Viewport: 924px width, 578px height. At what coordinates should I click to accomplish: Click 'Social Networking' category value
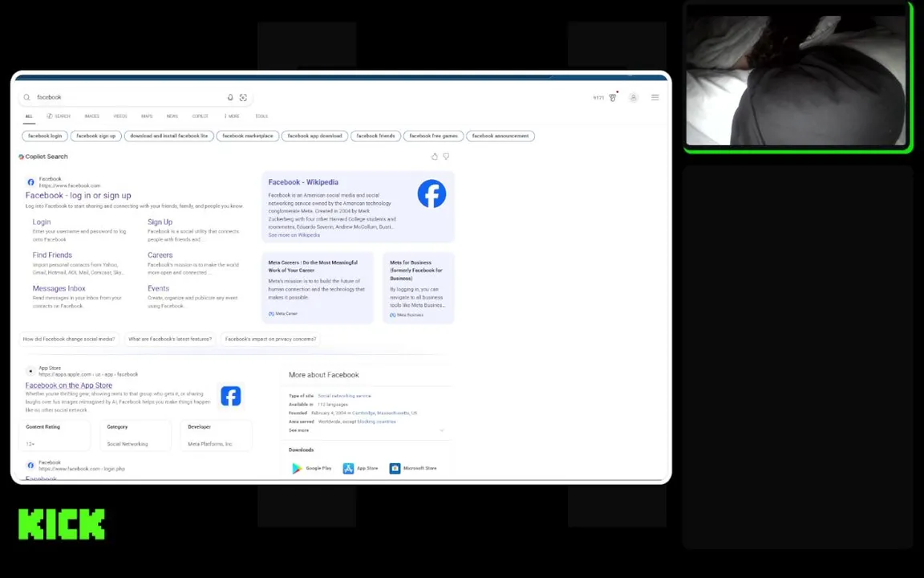point(128,444)
